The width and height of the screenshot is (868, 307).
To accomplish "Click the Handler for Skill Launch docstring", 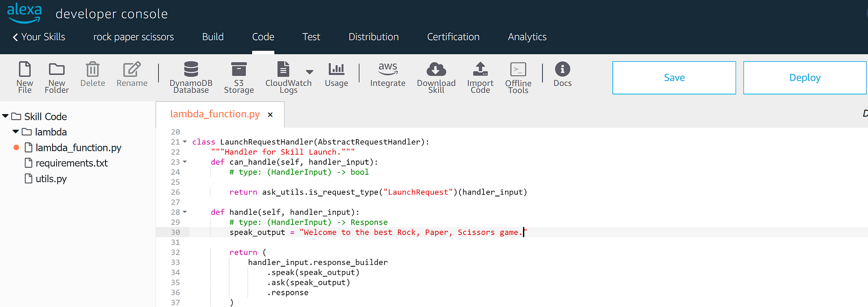I will (x=283, y=152).
